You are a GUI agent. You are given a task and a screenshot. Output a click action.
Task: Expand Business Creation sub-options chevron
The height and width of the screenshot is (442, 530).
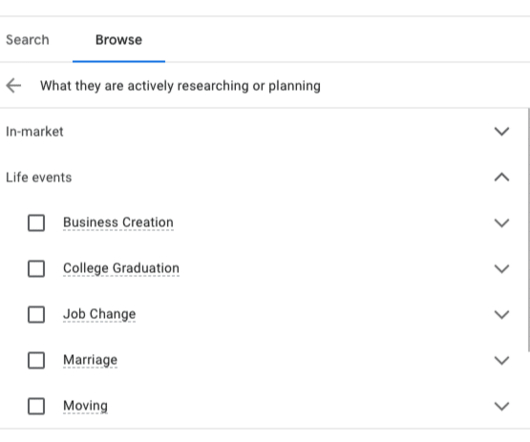(x=502, y=223)
